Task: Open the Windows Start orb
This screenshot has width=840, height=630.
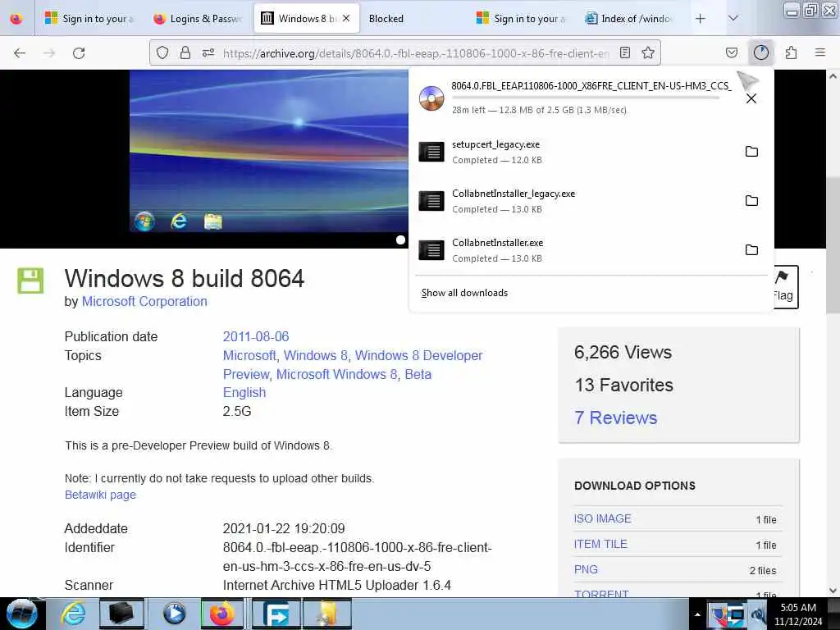Action: coord(22,614)
